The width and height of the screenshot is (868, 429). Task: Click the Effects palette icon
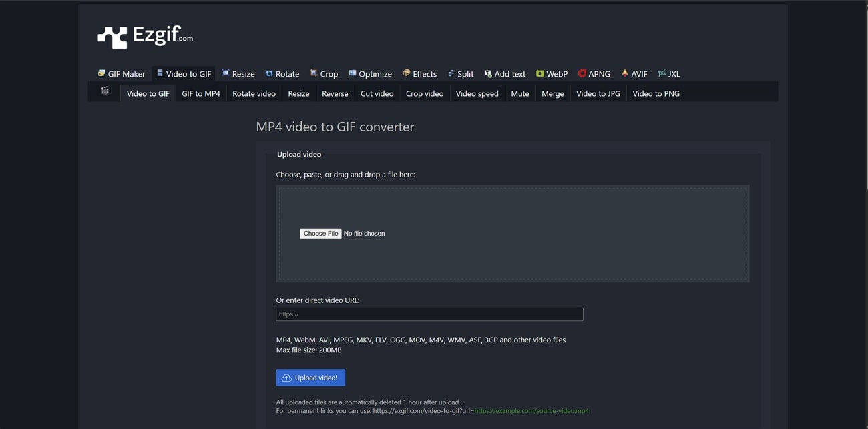406,73
